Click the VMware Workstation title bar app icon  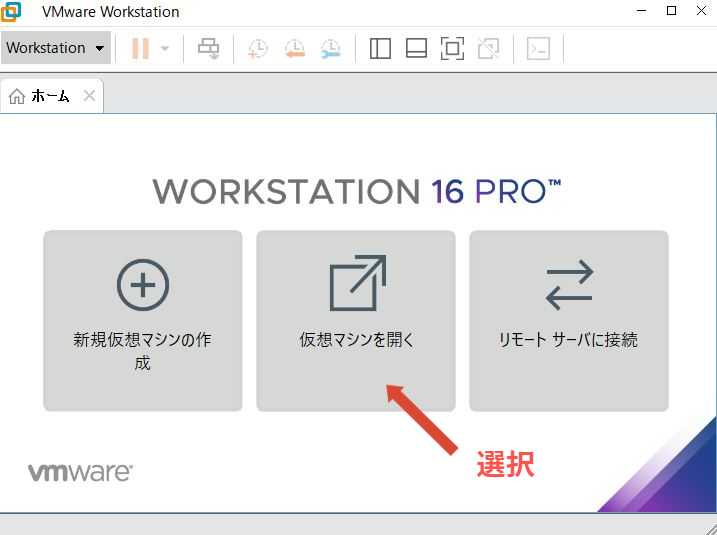click(x=11, y=11)
